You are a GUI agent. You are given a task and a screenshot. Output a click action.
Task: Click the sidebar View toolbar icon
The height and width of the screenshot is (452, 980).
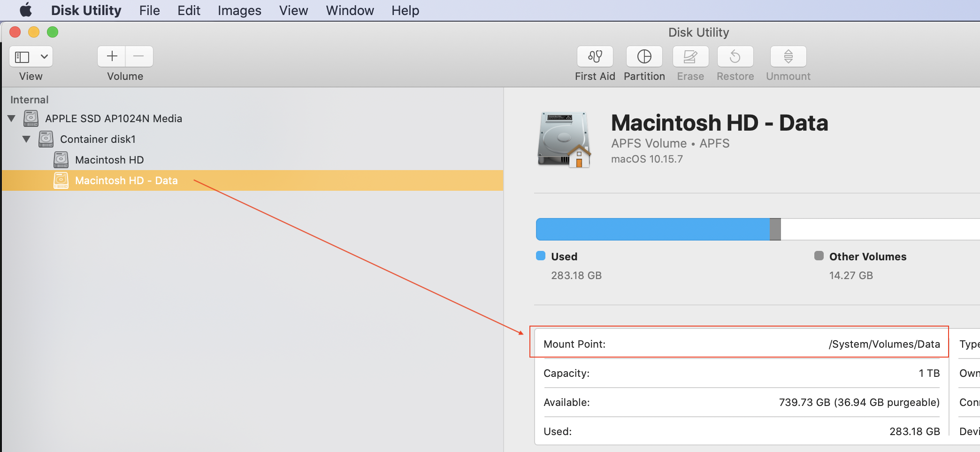(x=22, y=57)
